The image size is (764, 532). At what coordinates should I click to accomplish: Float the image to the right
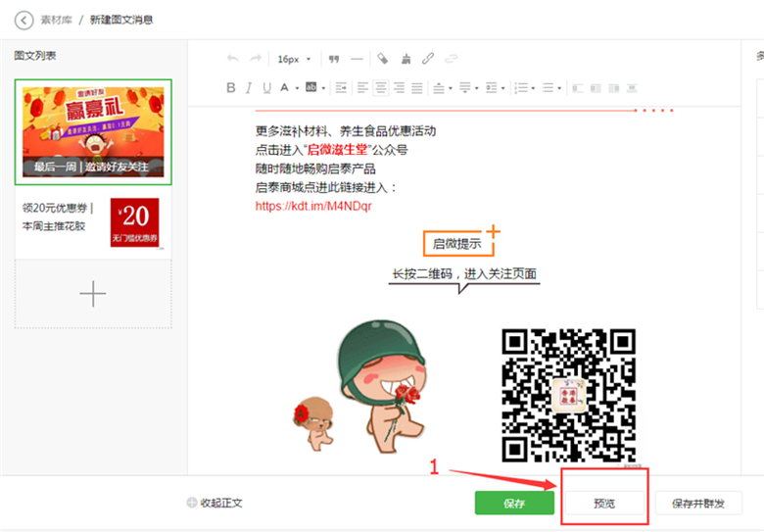pos(613,88)
